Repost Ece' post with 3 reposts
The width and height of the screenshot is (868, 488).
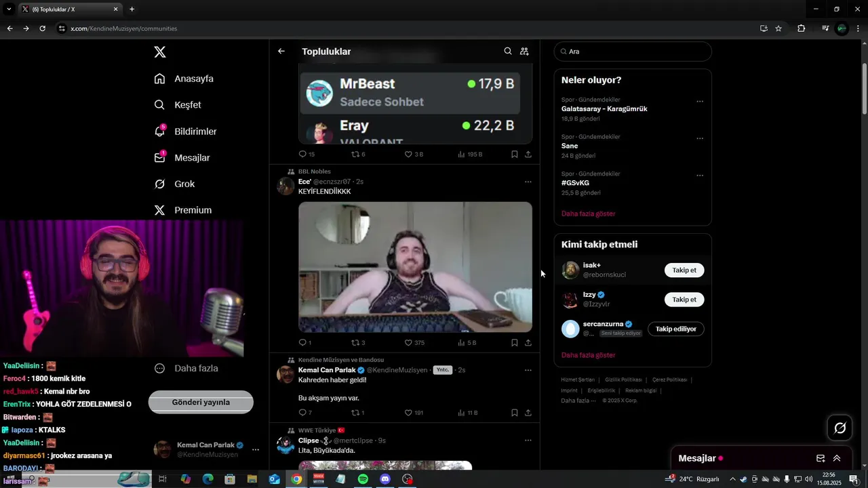(x=358, y=343)
